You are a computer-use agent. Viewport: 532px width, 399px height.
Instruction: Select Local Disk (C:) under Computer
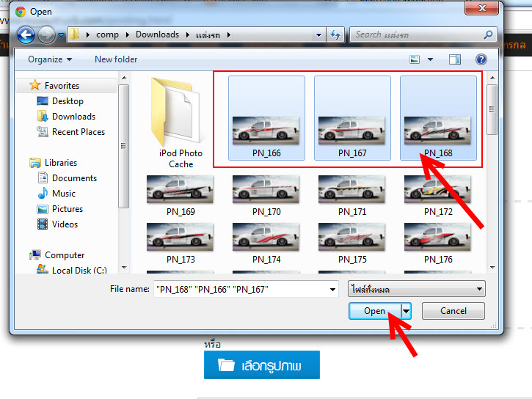pyautogui.click(x=79, y=271)
